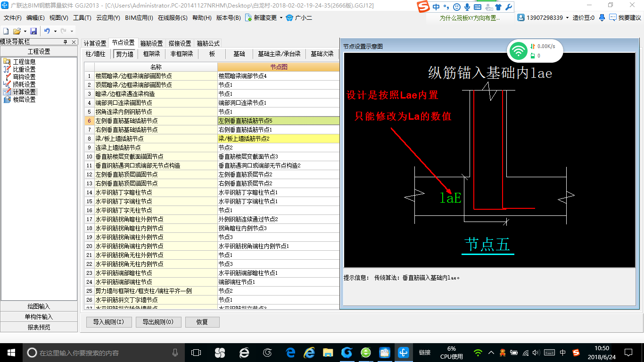Open dropdown arrow beside the Open folder icon

point(25,31)
